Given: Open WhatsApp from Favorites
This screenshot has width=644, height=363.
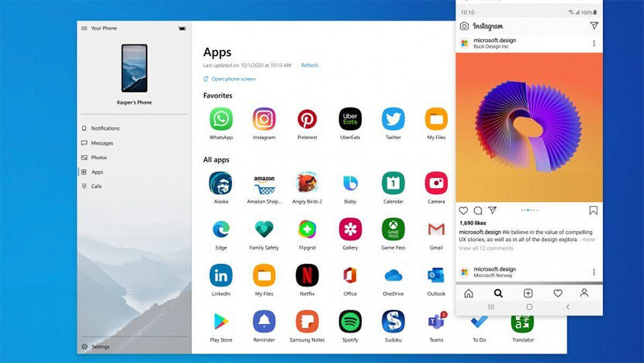Looking at the screenshot, I should click(221, 119).
